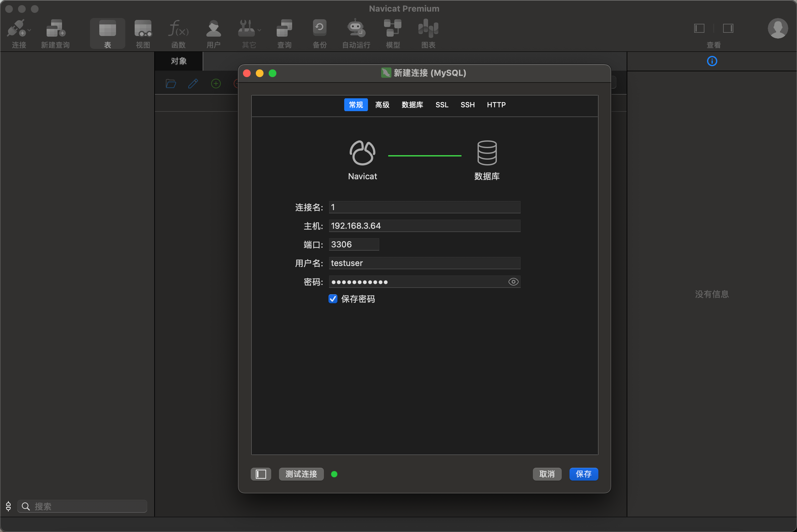
Task: Click the 搜索 search box in sidebar
Action: pyautogui.click(x=83, y=506)
